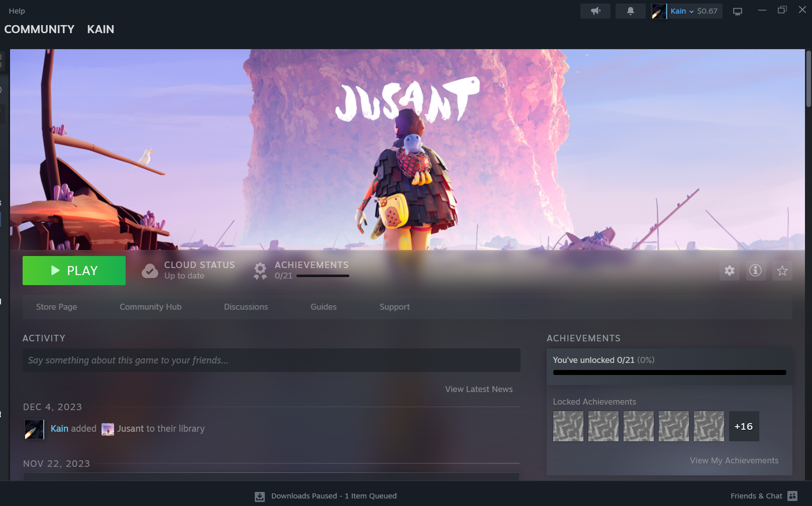Click the DEC 4, 2023 date heading
Viewport: 812px width, 506px height.
52,407
